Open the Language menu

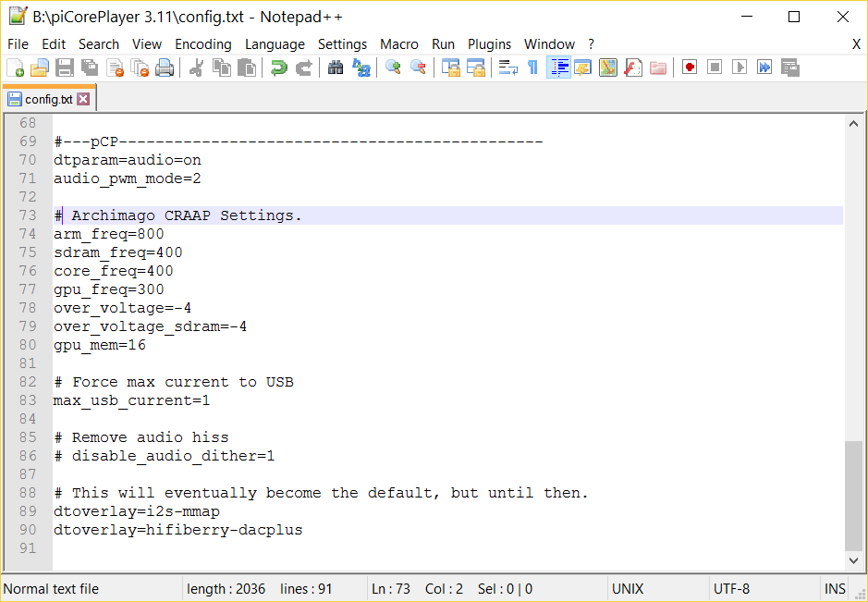(x=275, y=44)
